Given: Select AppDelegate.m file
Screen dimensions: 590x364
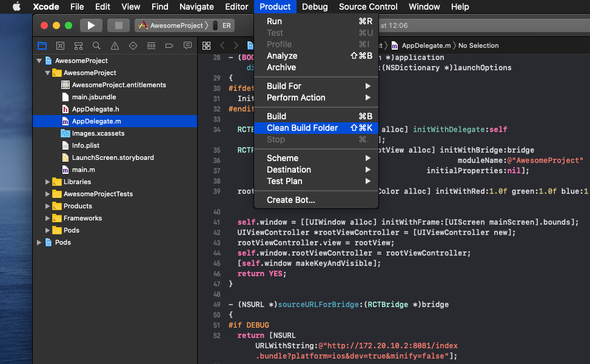Looking at the screenshot, I should tap(115, 121).
